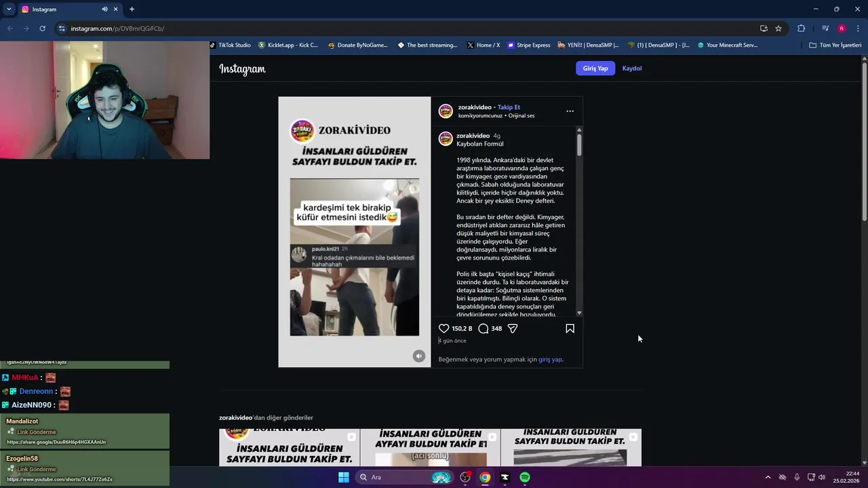Open Chrome profile avatar R
Screen dimensions: 868x488
[x=842, y=28]
